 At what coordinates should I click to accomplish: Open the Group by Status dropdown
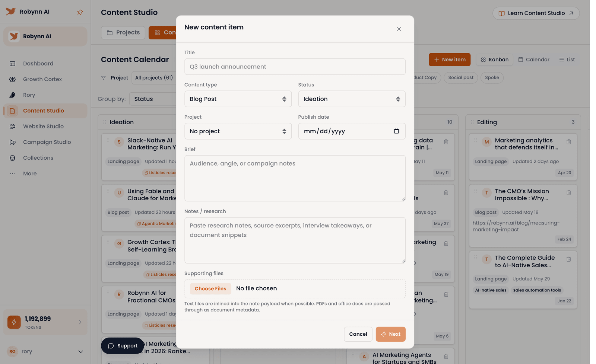click(x=153, y=99)
